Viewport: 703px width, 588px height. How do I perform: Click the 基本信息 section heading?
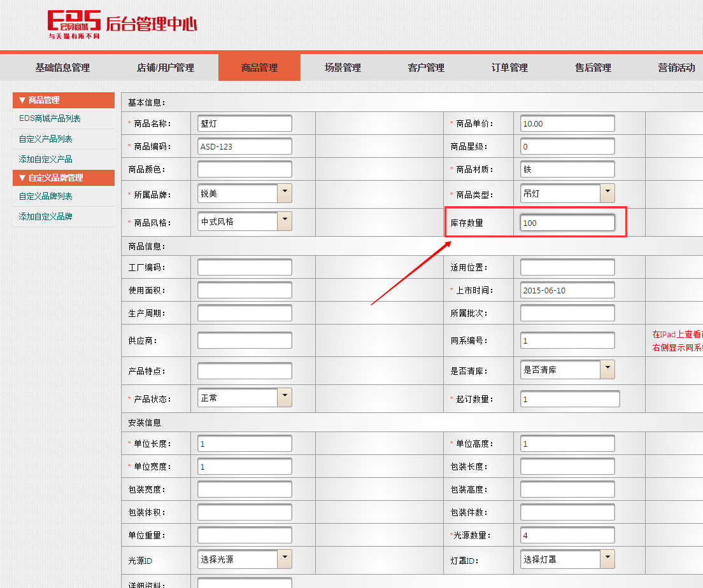tap(146, 102)
